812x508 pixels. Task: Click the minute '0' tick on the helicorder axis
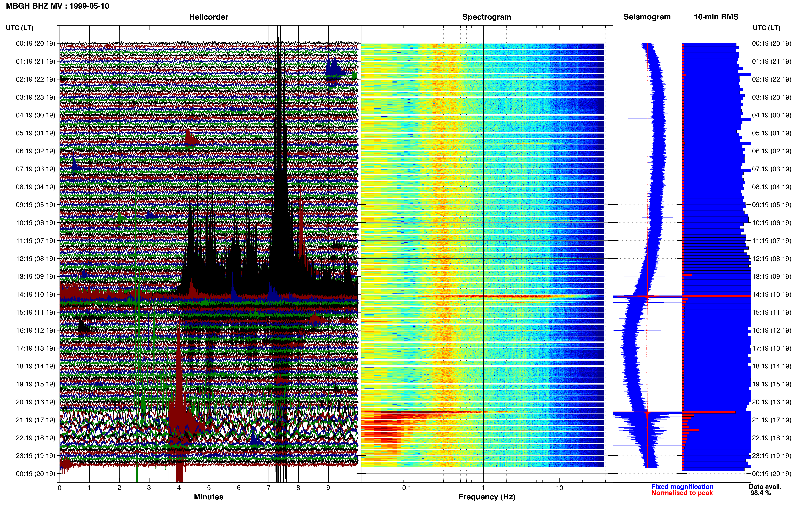point(59,488)
